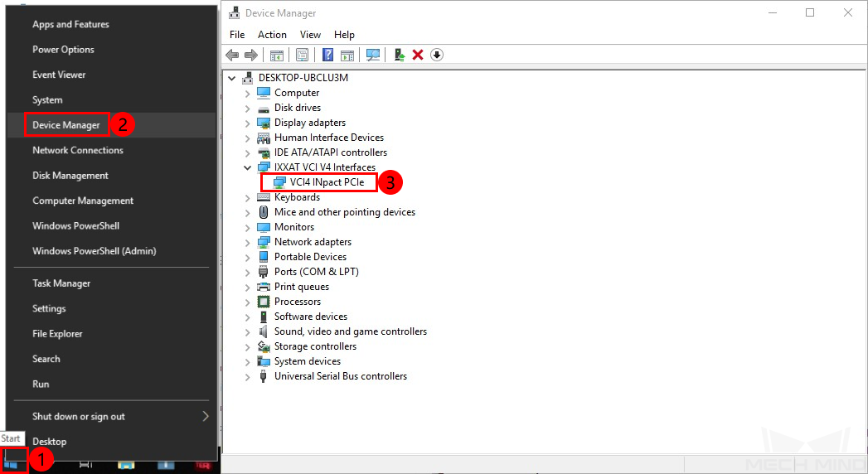Click the Windows Start button on the taskbar
This screenshot has width=868, height=474.
11,463
